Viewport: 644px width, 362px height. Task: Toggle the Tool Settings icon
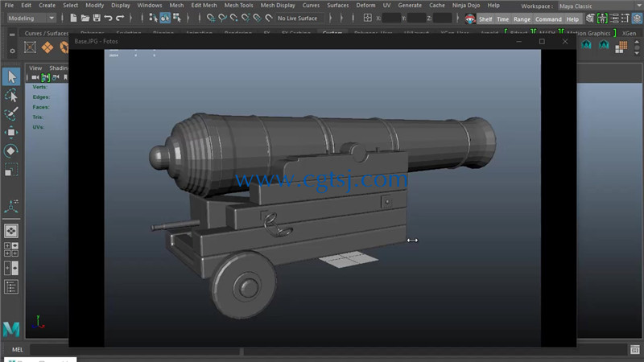pos(625,19)
